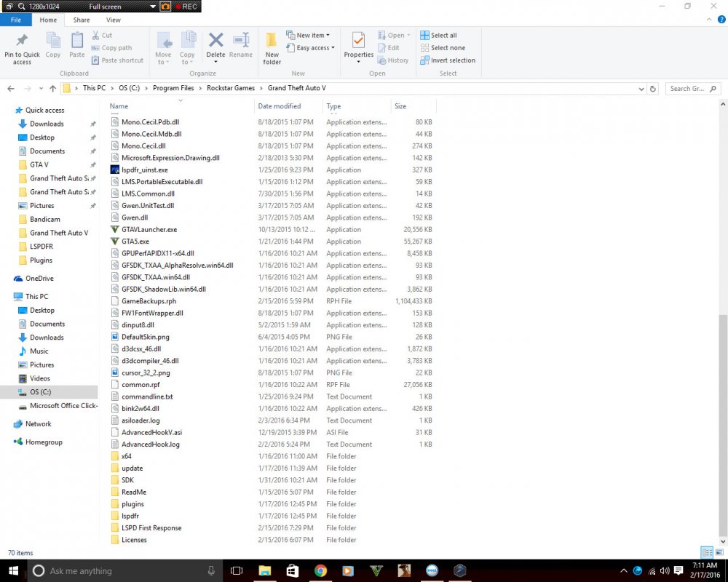Image resolution: width=728 pixels, height=582 pixels.
Task: Switch to the Share ribbon tab
Action: point(82,20)
